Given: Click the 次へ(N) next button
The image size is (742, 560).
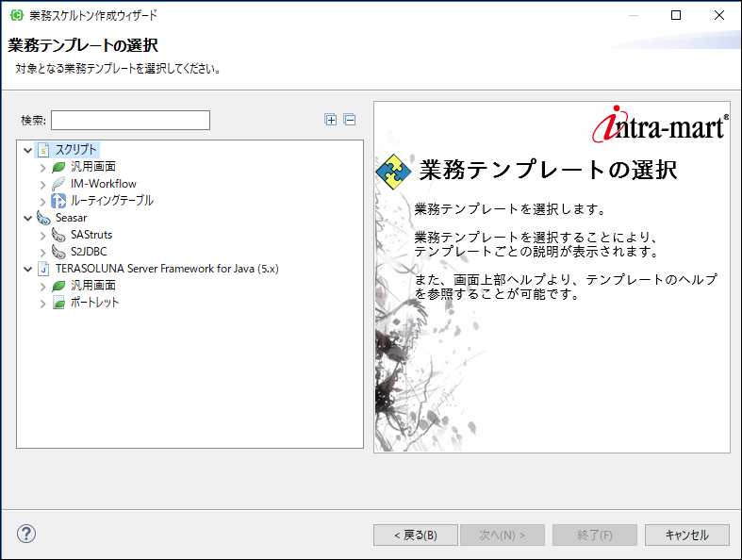Looking at the screenshot, I should [x=503, y=535].
